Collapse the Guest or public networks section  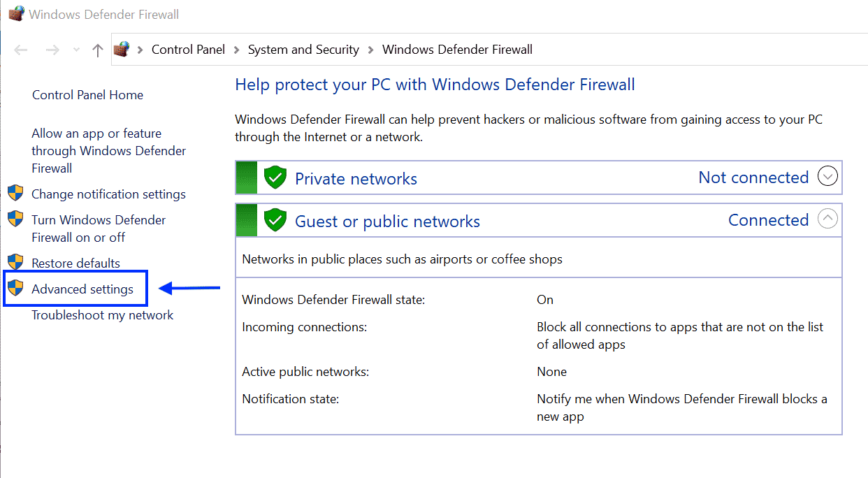pyautogui.click(x=827, y=219)
